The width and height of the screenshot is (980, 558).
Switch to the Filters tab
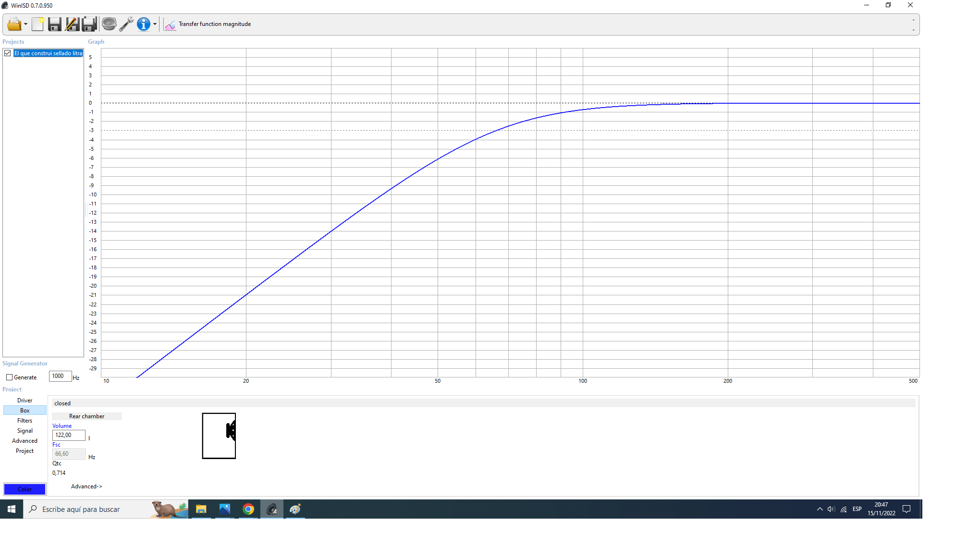25,421
